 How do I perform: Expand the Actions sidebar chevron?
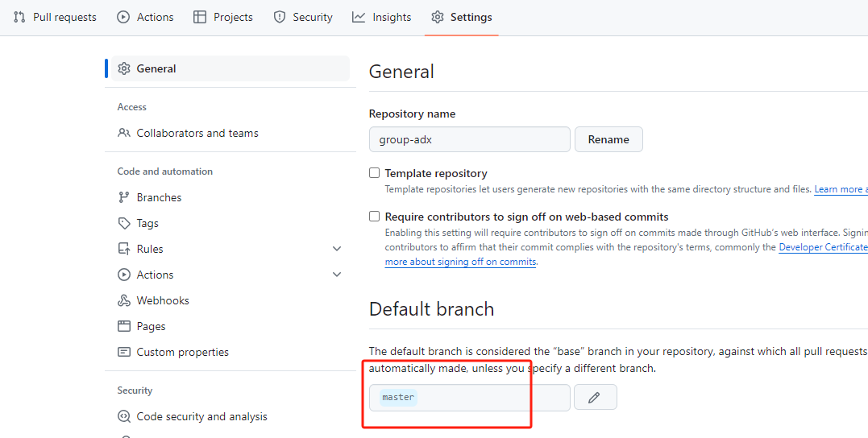[x=337, y=275]
